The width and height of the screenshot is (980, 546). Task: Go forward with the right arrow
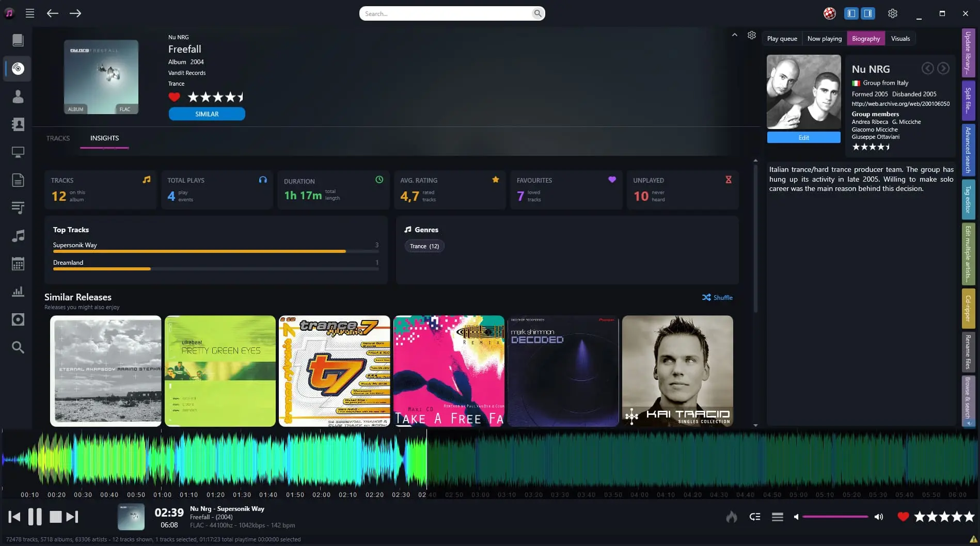tap(75, 13)
